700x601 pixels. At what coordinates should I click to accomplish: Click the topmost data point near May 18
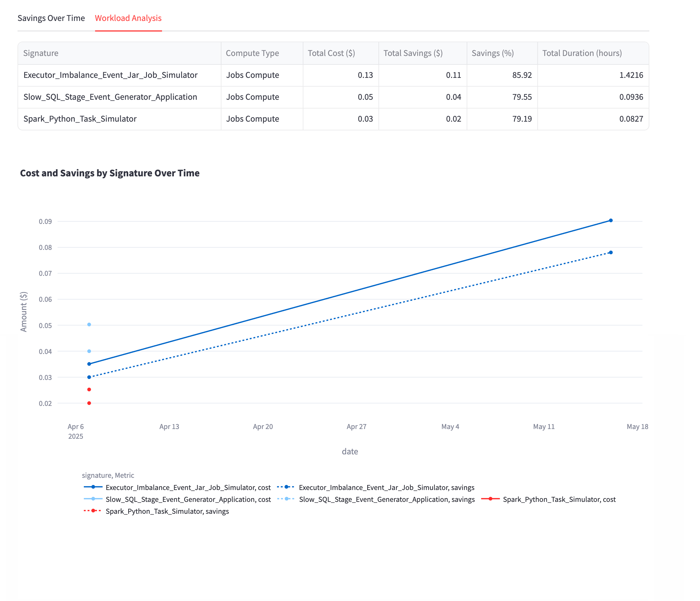point(610,220)
